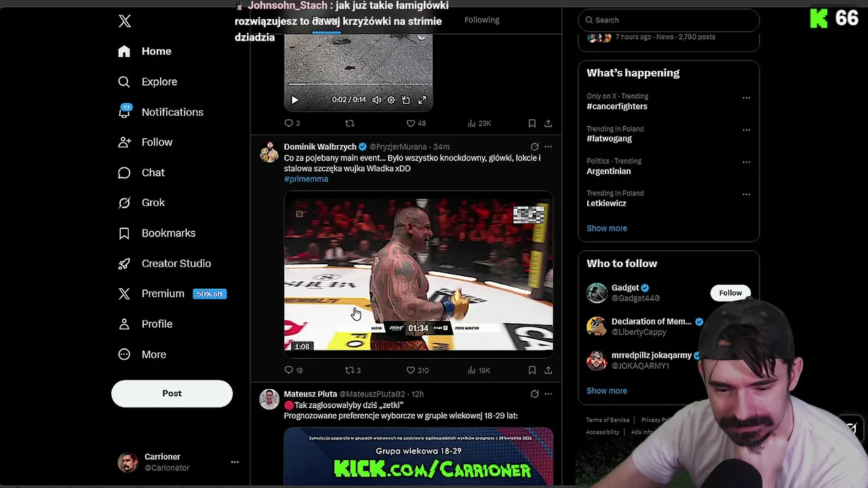This screenshot has width=868, height=488.
Task: Open account menu next to Carrioner profile
Action: tap(235, 462)
